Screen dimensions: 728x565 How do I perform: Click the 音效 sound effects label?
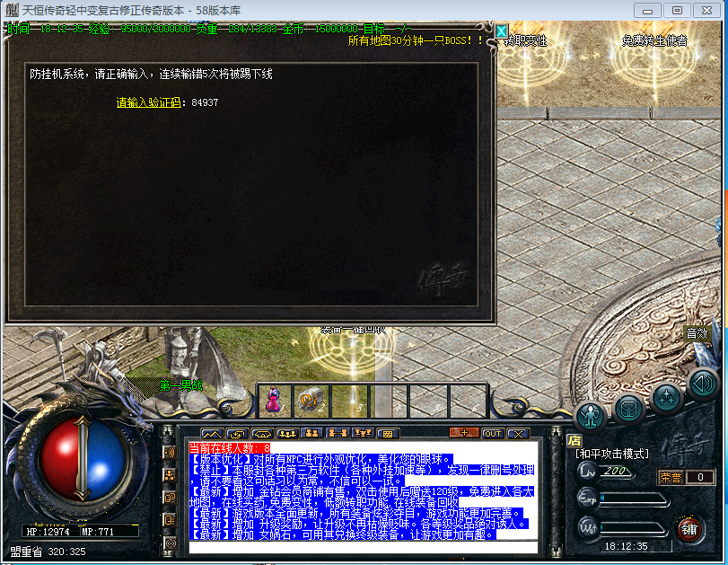(x=697, y=333)
